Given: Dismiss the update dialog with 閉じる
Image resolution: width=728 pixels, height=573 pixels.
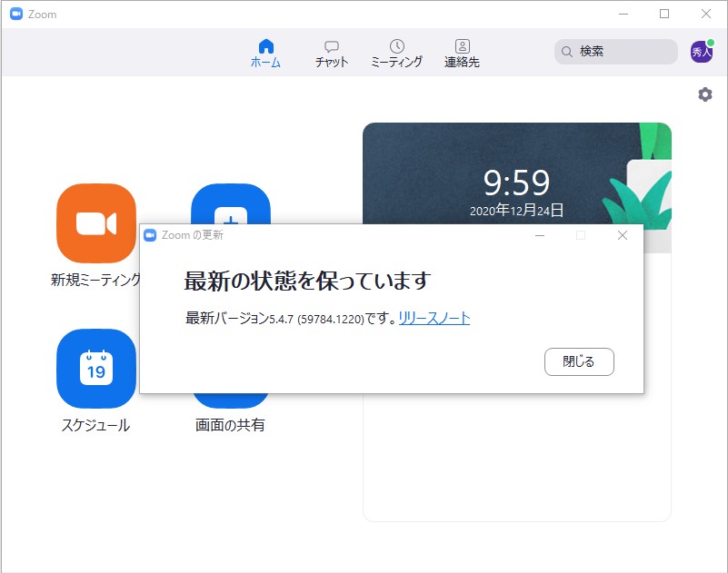Looking at the screenshot, I should pyautogui.click(x=579, y=361).
